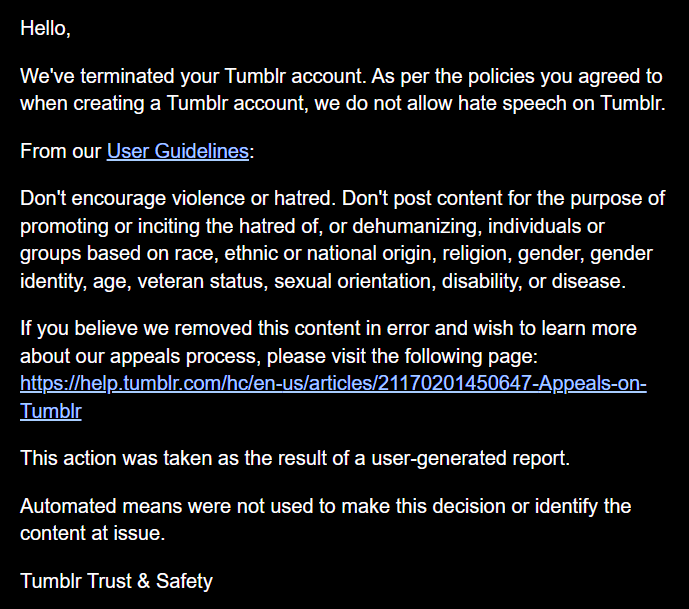689x609 pixels.
Task: Open the help.tumblr.com appeals article link
Action: pos(333,383)
